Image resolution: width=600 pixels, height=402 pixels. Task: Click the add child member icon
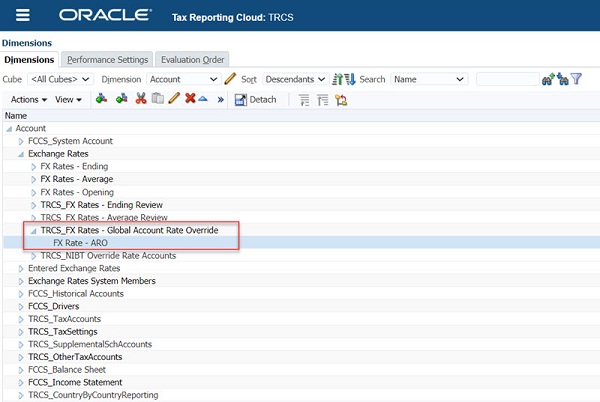click(101, 99)
